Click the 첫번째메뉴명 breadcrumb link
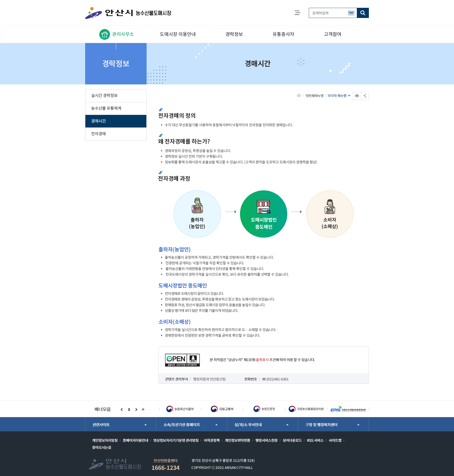 click(314, 96)
